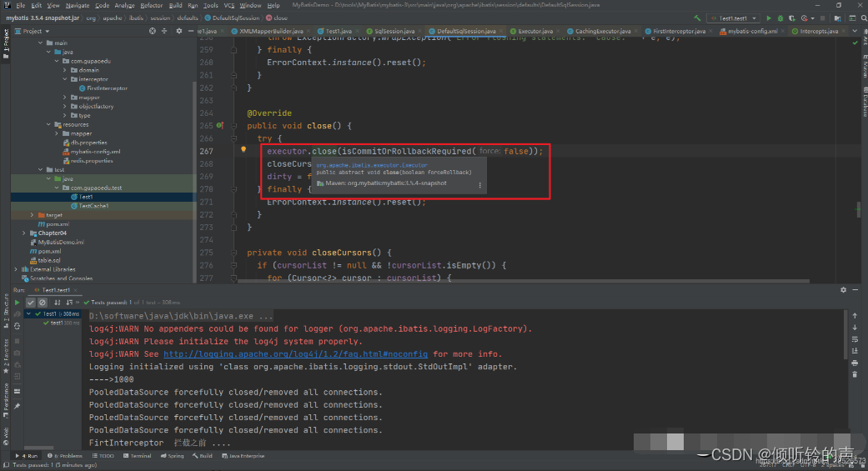The height and width of the screenshot is (471, 868).
Task: Collapse the interceptor package
Action: [x=65, y=79]
